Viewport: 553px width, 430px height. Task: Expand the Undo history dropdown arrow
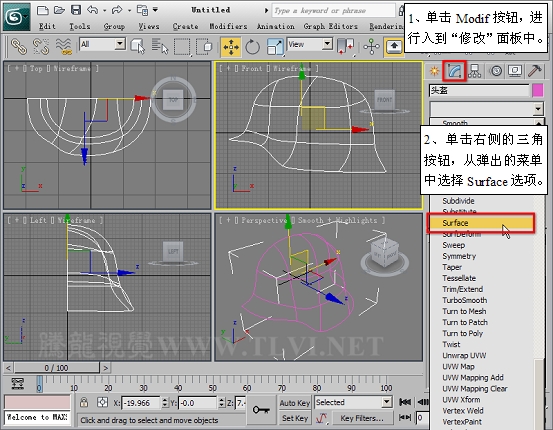tap(105, 11)
